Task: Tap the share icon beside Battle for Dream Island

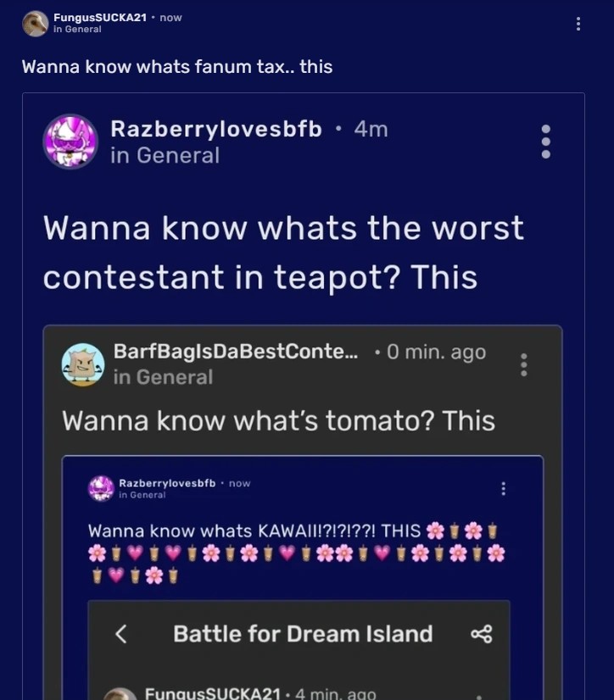Action: [x=481, y=634]
